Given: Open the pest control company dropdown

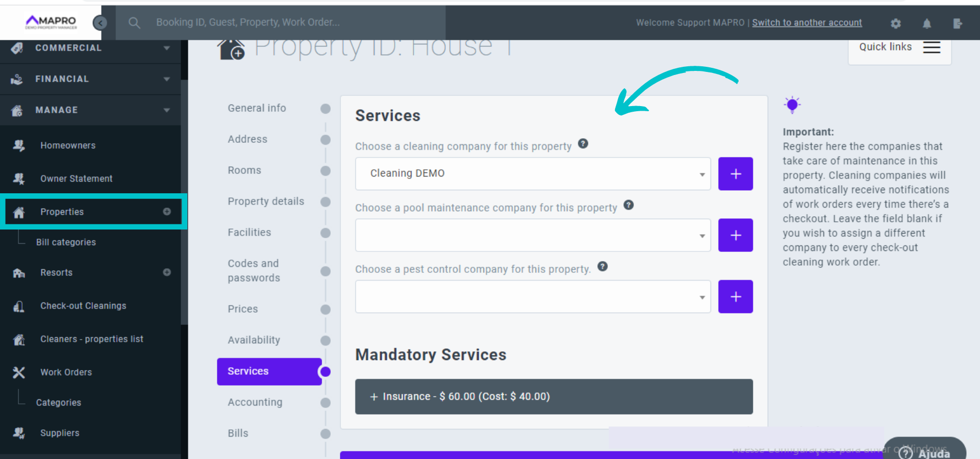Looking at the screenshot, I should pyautogui.click(x=532, y=296).
